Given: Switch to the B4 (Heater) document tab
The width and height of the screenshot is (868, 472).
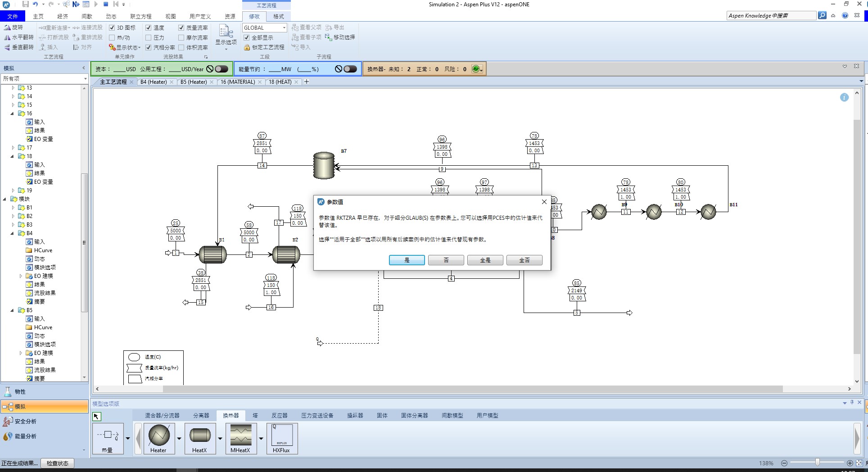Looking at the screenshot, I should pyautogui.click(x=154, y=82).
